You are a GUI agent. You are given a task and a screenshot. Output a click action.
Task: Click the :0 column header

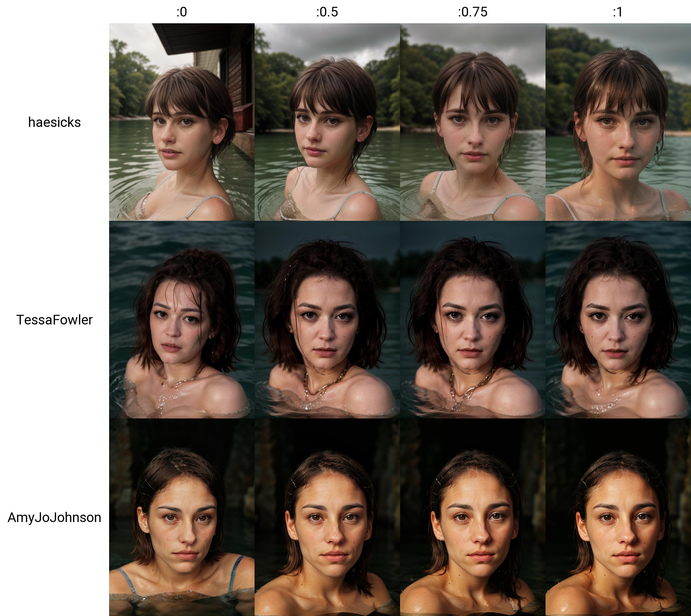182,12
